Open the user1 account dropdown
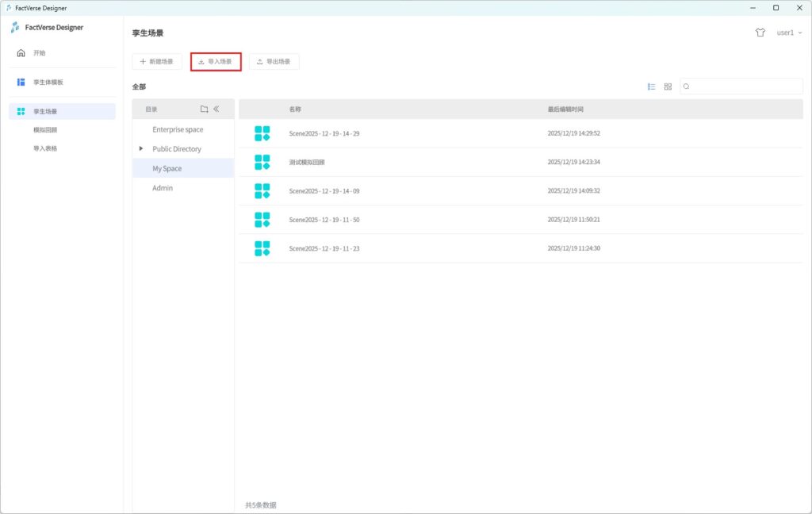The image size is (812, 514). coord(788,33)
